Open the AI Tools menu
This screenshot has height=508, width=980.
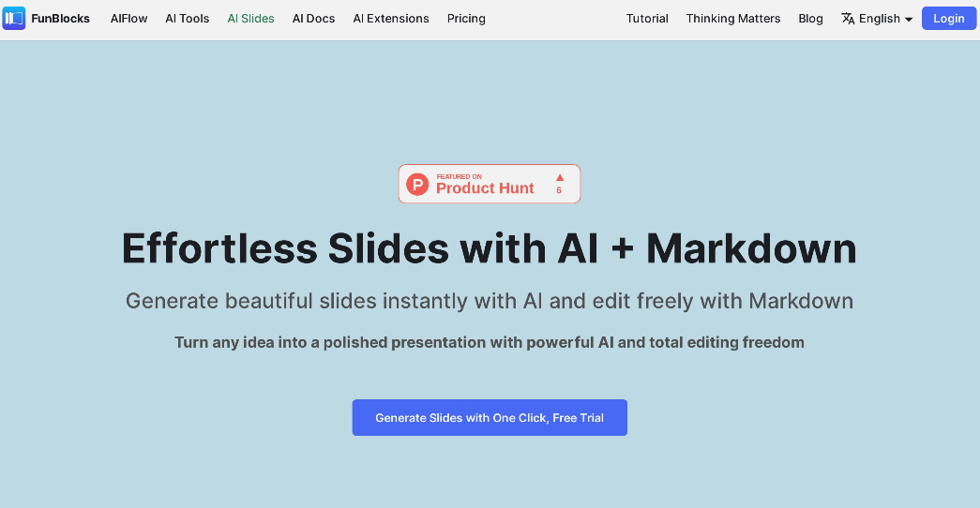(188, 19)
